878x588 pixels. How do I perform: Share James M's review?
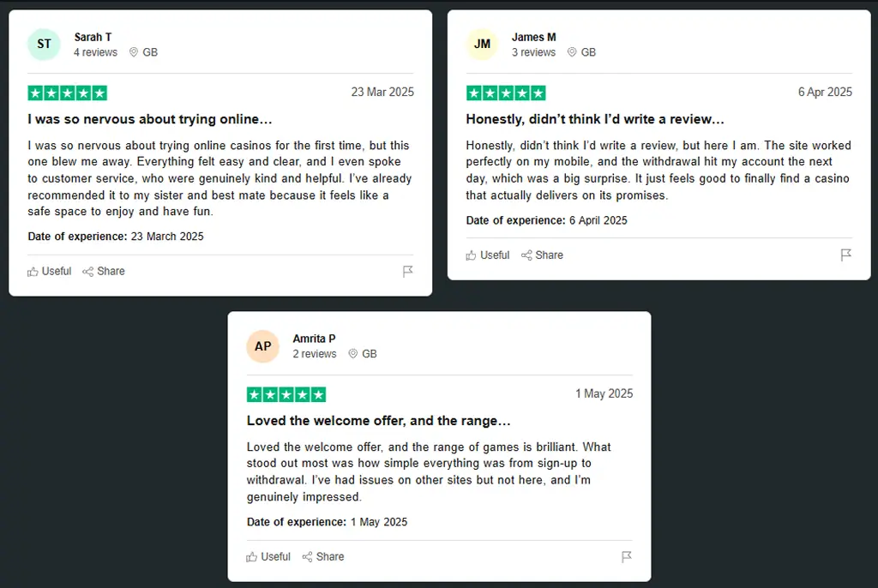[542, 255]
